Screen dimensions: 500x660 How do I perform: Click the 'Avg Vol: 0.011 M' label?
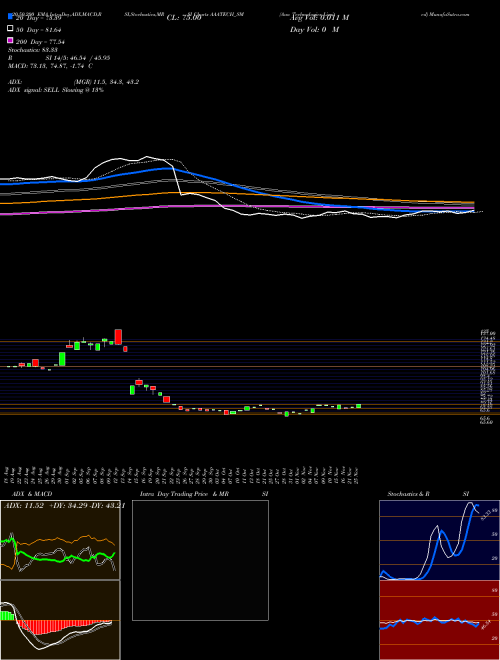click(319, 17)
